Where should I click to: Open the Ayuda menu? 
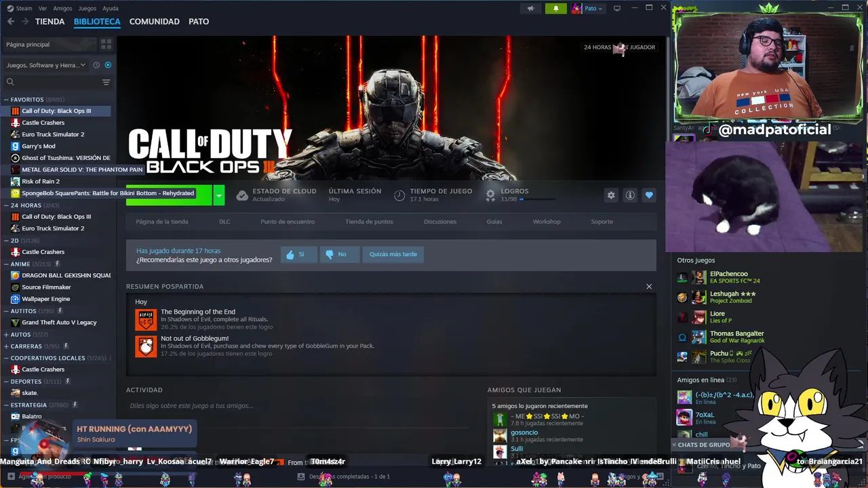click(110, 8)
